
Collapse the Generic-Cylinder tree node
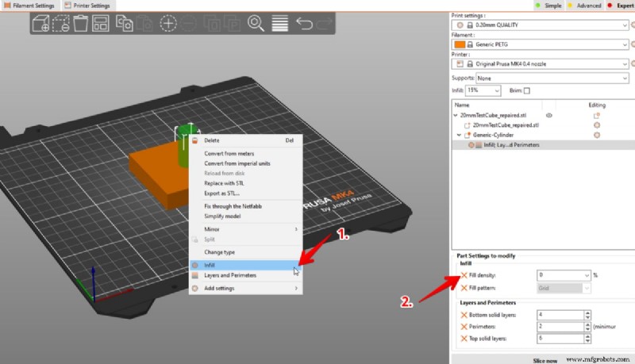[x=459, y=135]
